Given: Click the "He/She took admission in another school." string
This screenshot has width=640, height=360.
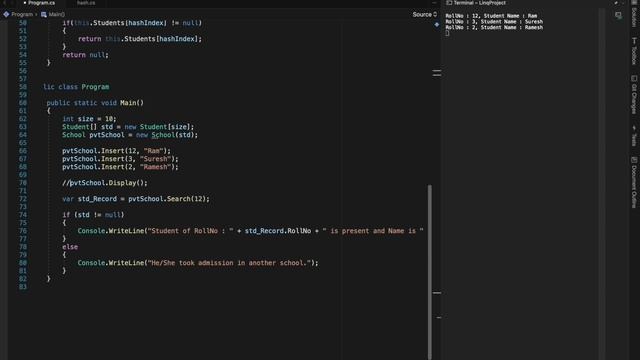Looking at the screenshot, I should tap(229, 263).
